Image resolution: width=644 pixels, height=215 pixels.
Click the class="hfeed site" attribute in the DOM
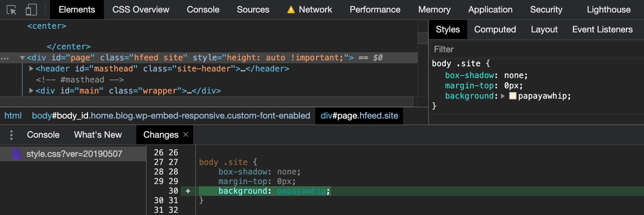[144, 58]
